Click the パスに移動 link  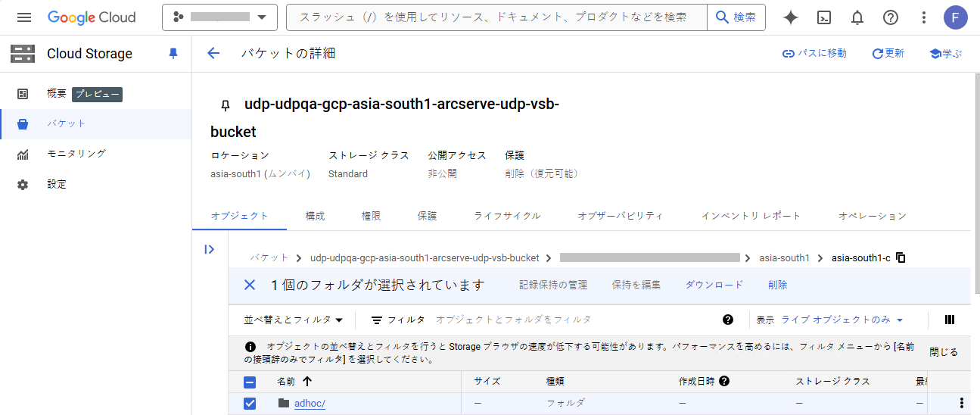tap(814, 54)
